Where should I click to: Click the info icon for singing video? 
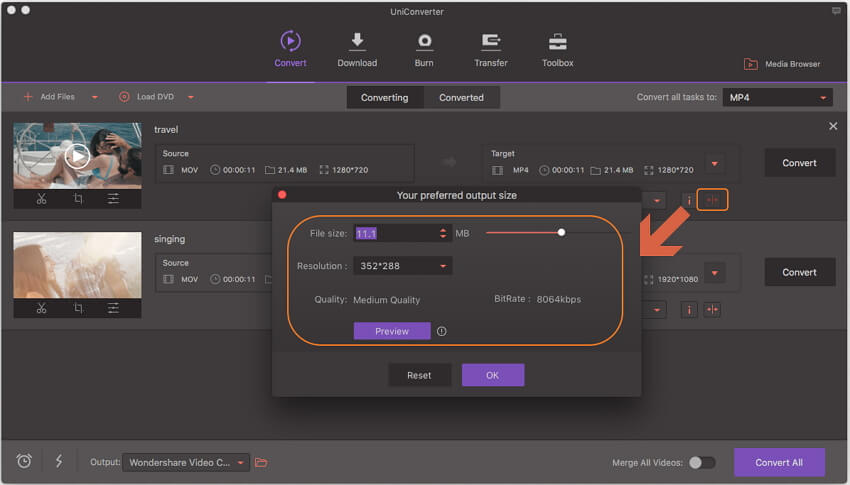[689, 310]
